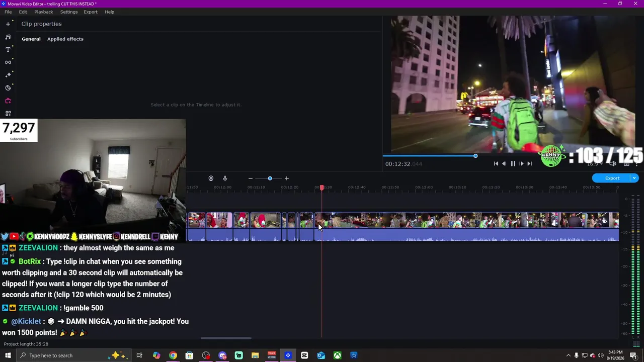Open the Import/add media tab in sidebar
The width and height of the screenshot is (644, 362).
click(x=8, y=24)
